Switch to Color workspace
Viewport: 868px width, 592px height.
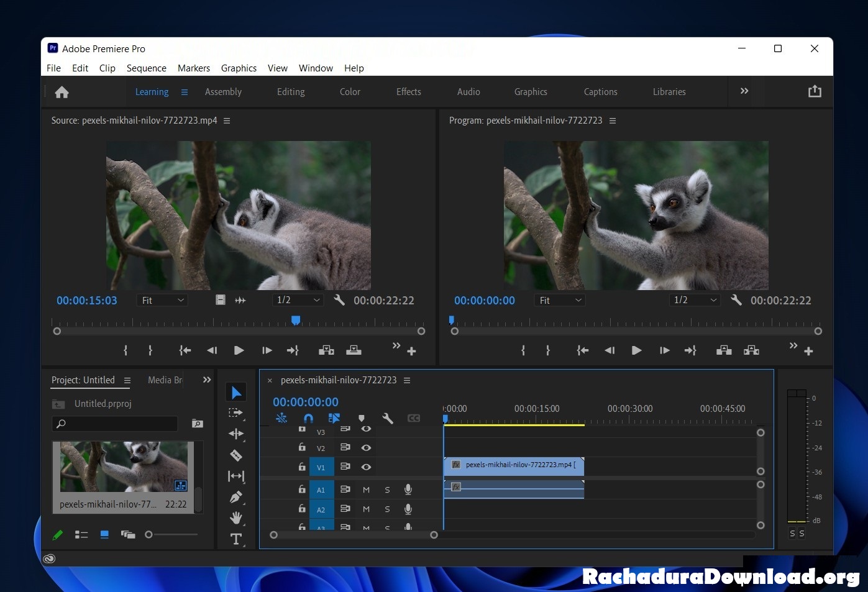pyautogui.click(x=350, y=92)
